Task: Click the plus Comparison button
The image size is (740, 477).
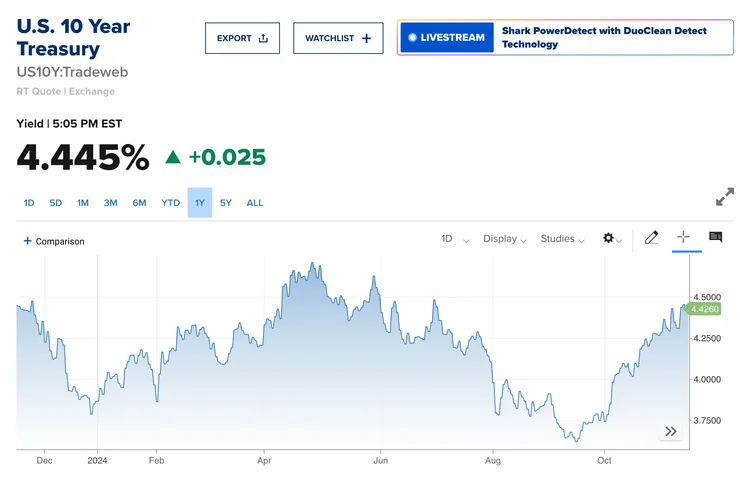Action: (54, 241)
